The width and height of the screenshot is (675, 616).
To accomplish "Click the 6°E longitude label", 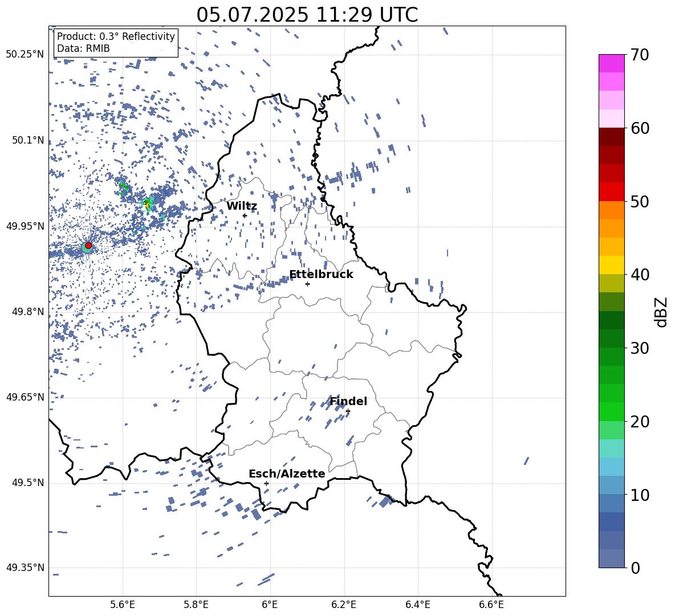I will coord(270,605).
